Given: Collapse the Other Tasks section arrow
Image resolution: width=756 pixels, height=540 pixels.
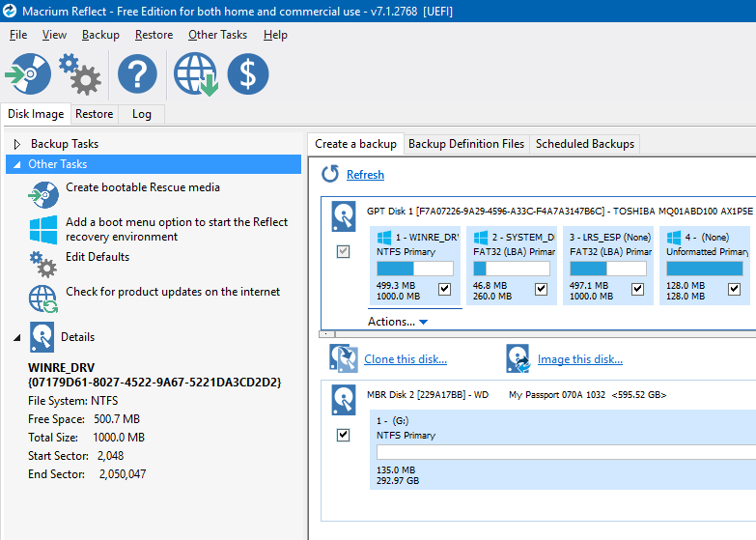Looking at the screenshot, I should pyautogui.click(x=17, y=164).
